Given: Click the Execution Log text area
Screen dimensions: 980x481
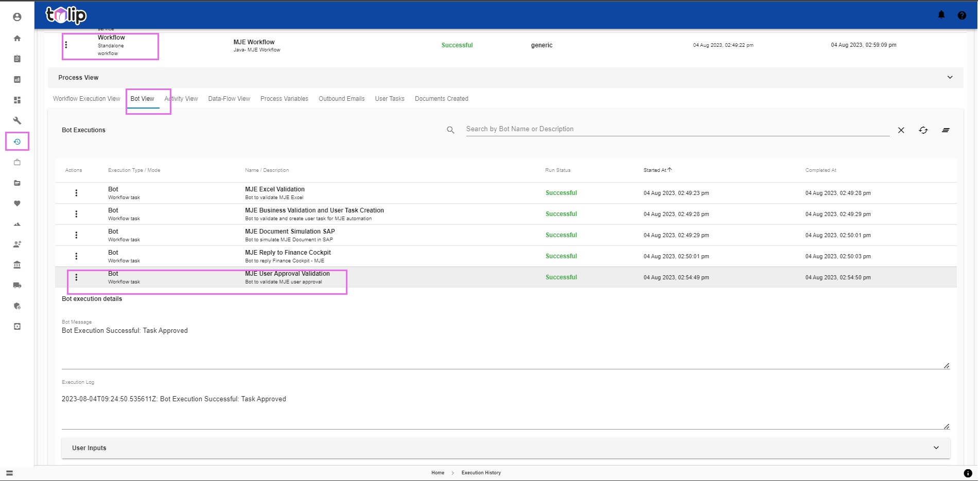Looking at the screenshot, I should pos(505,407).
